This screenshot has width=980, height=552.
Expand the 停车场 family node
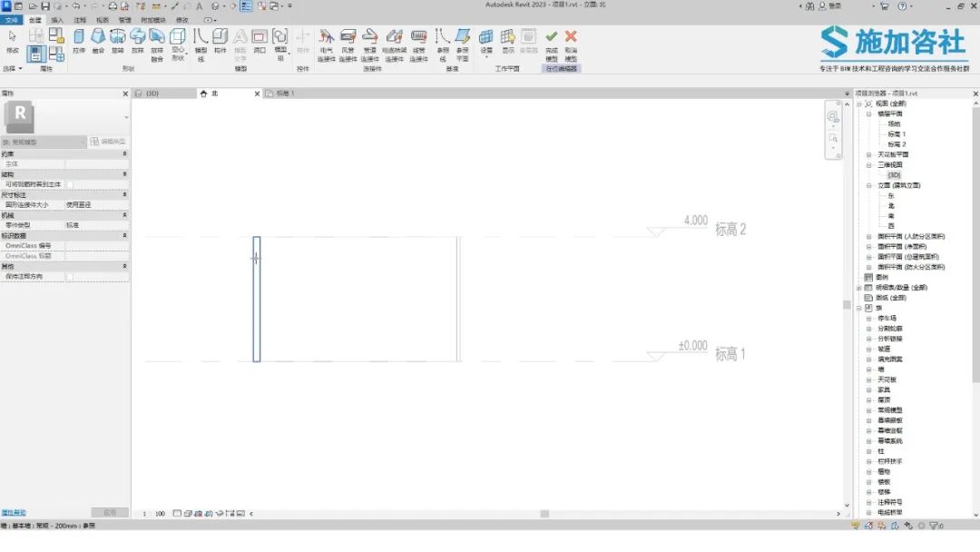coord(868,318)
